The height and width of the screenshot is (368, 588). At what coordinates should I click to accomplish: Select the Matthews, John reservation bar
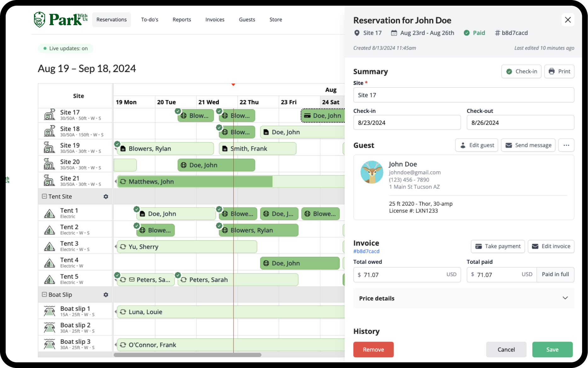pyautogui.click(x=231, y=181)
